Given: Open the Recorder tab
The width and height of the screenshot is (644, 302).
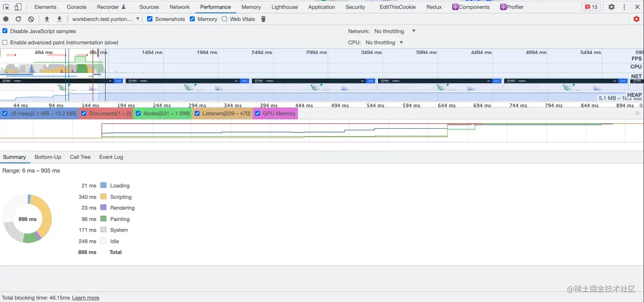Looking at the screenshot, I should (111, 7).
